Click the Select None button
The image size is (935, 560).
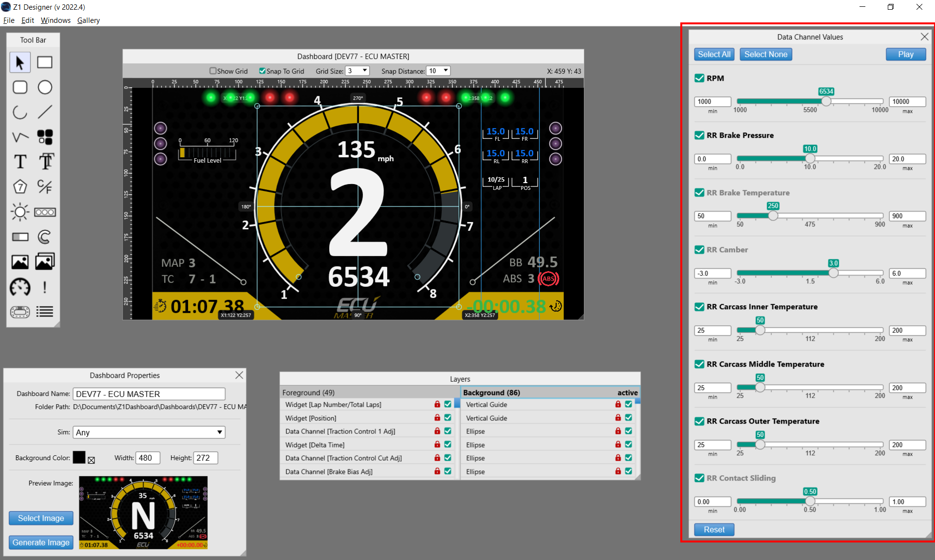coord(766,54)
